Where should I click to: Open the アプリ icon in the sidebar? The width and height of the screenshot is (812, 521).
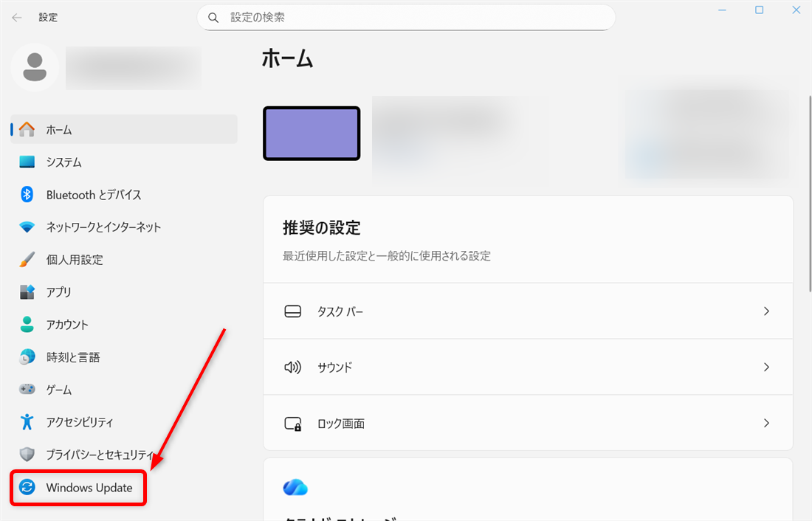[x=27, y=291]
